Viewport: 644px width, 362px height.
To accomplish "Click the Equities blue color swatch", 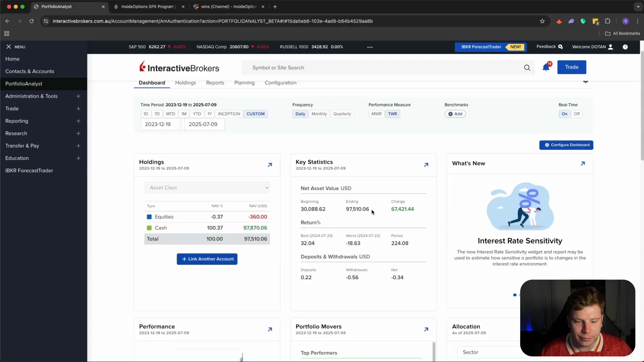I will [149, 217].
